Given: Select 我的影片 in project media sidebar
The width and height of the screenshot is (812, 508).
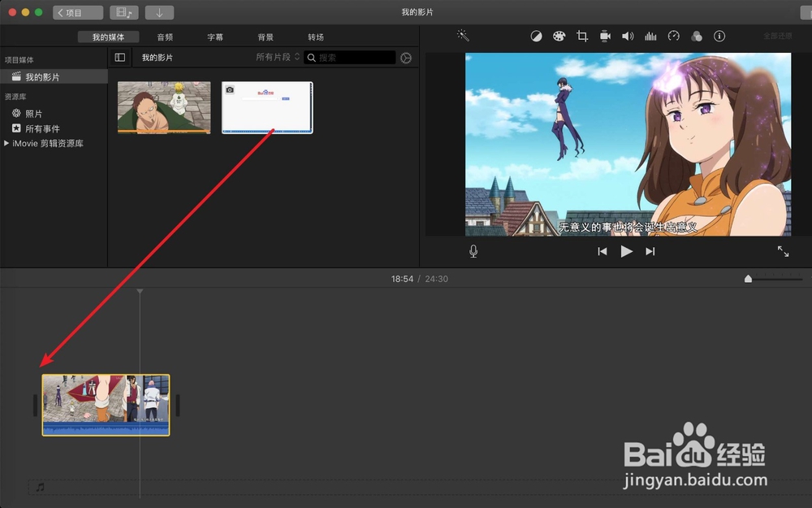Looking at the screenshot, I should pos(54,76).
